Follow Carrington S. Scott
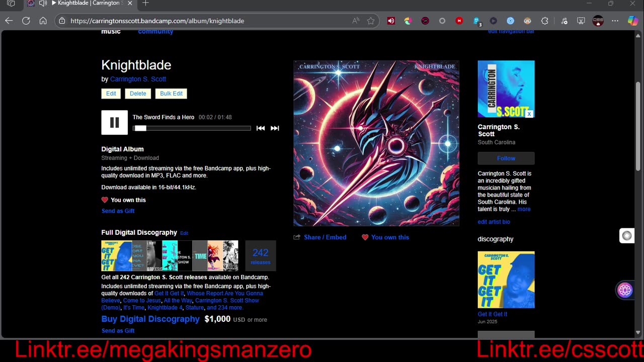The image size is (644, 362). coord(506,158)
